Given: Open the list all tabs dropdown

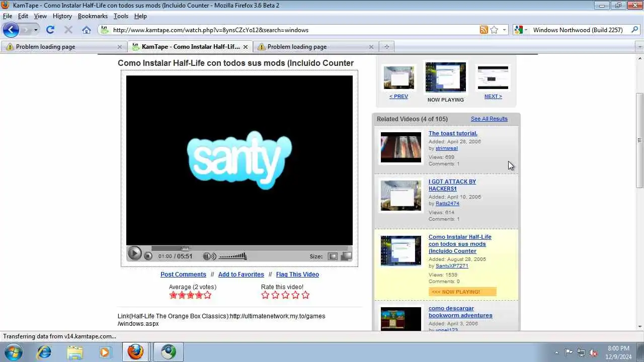Looking at the screenshot, I should click(x=639, y=47).
